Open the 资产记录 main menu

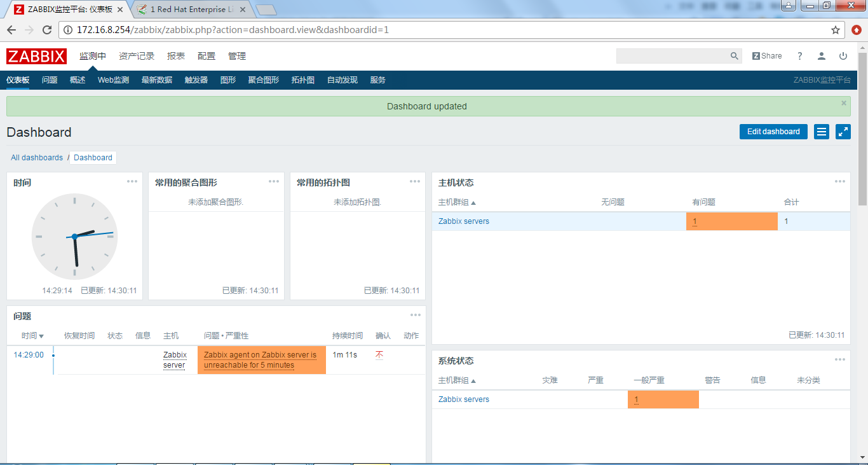(x=137, y=56)
